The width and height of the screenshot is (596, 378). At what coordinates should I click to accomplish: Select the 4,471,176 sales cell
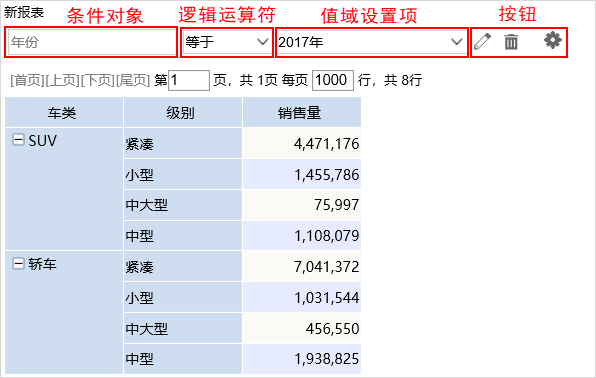[x=302, y=143]
